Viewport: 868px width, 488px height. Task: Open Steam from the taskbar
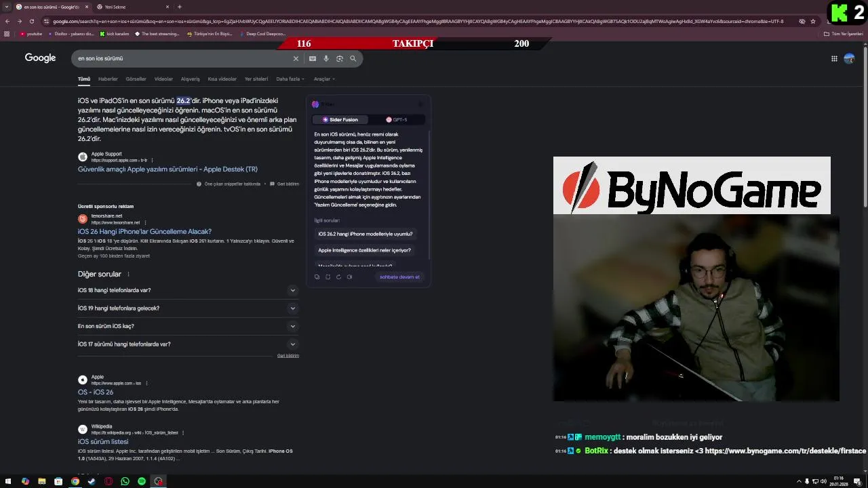pyautogui.click(x=92, y=481)
